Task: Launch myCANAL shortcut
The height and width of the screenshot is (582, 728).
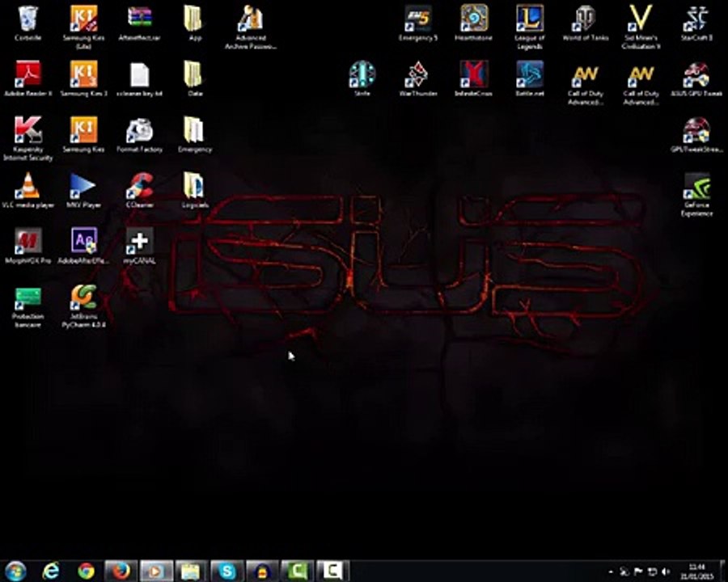Action: coord(139,246)
